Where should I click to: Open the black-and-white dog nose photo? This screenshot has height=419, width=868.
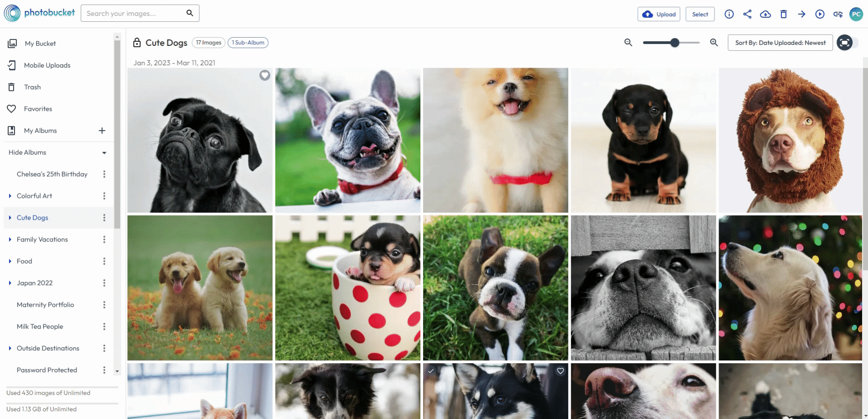(643, 288)
